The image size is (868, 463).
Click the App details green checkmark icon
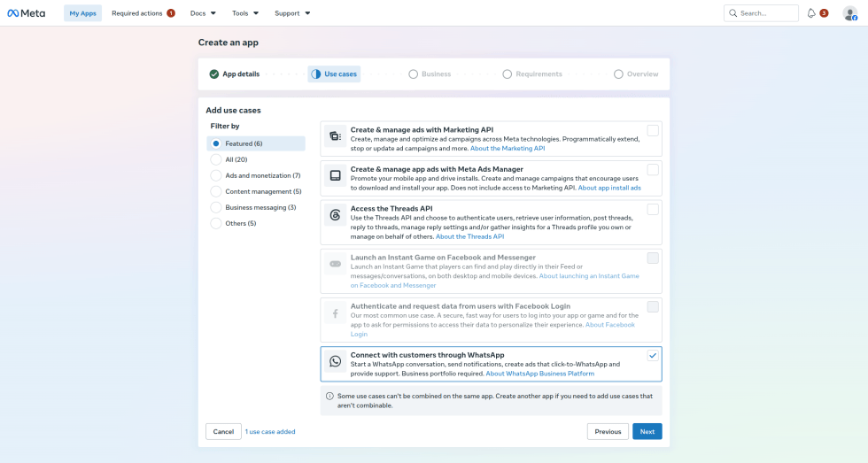coord(213,74)
